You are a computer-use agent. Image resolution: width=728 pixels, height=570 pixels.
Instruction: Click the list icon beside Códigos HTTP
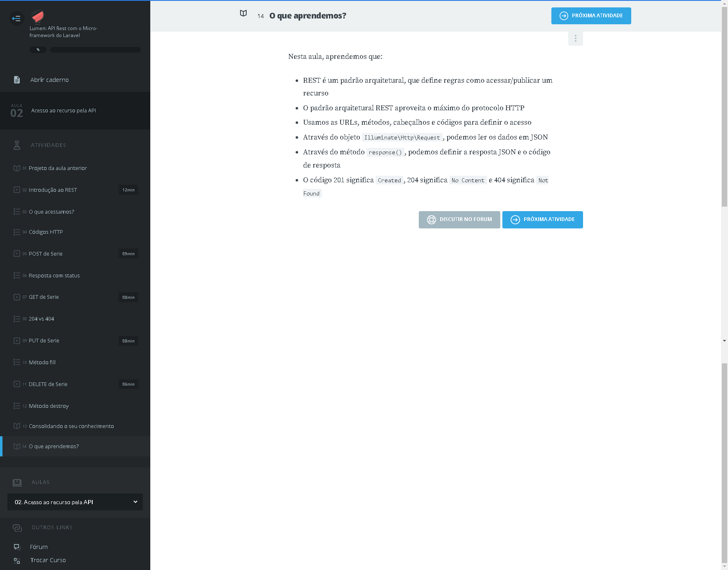pyautogui.click(x=17, y=232)
